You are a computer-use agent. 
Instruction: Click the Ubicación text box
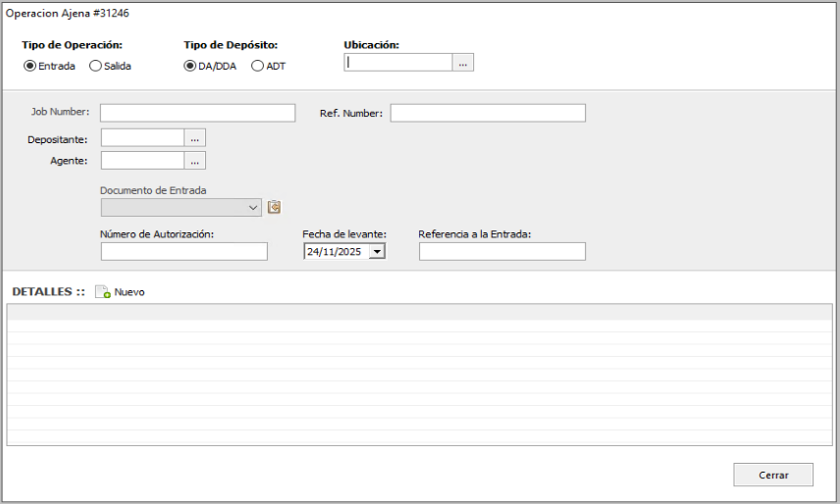click(x=397, y=63)
